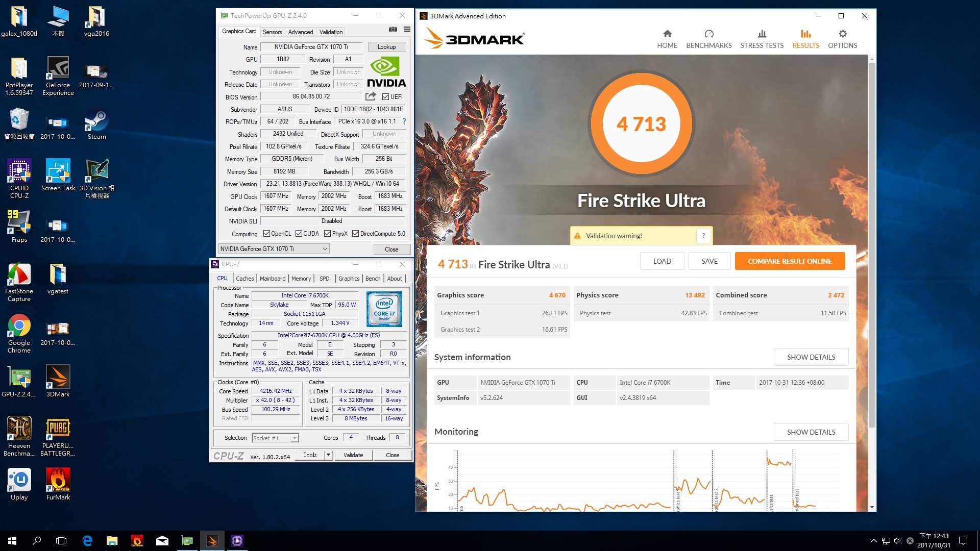
Task: Open RESULTS section in 3DMark
Action: (x=805, y=39)
